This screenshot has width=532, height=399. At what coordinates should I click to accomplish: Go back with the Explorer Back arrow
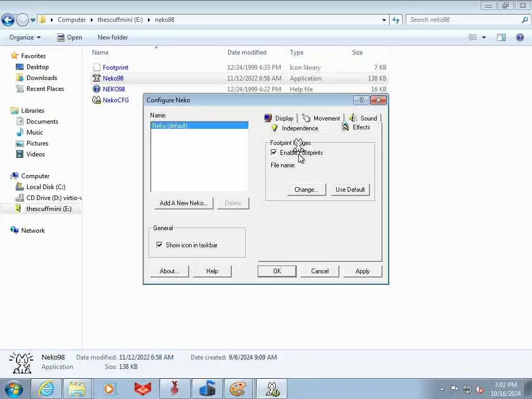[x=8, y=20]
